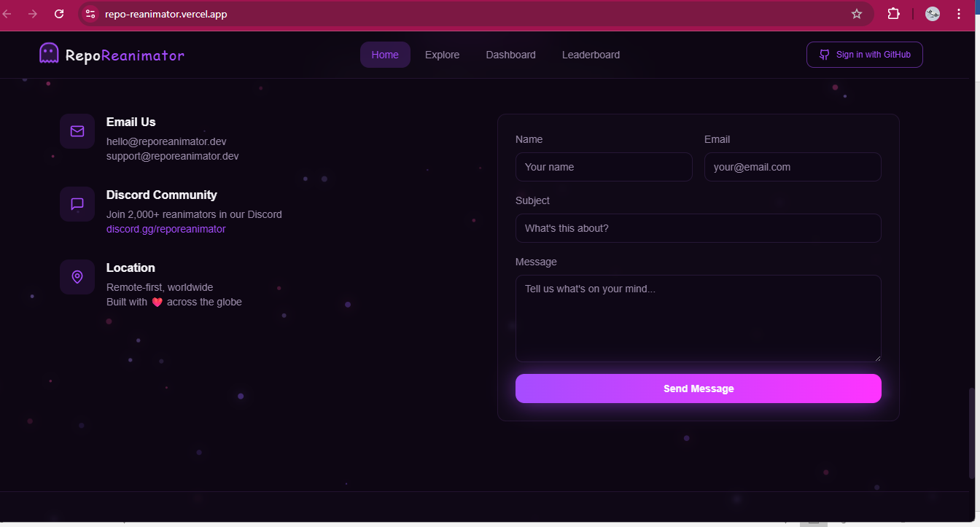The width and height of the screenshot is (980, 527).
Task: Click the Discord Community chat bubble icon
Action: click(77, 204)
